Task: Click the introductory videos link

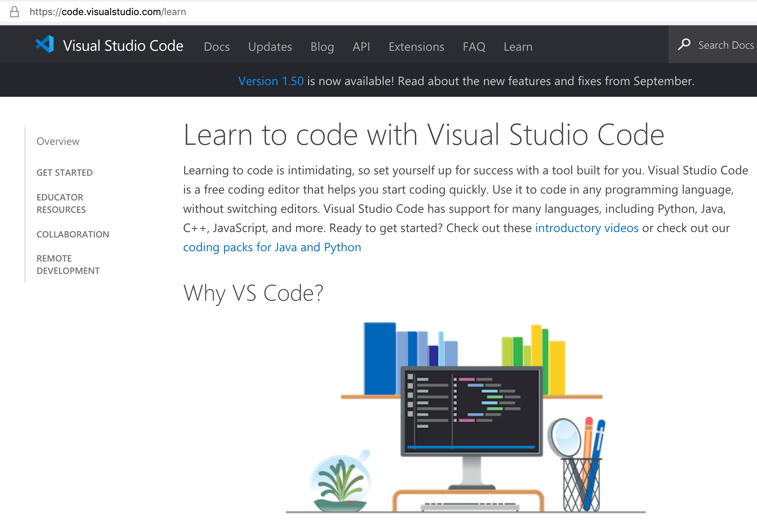Action: pos(587,228)
